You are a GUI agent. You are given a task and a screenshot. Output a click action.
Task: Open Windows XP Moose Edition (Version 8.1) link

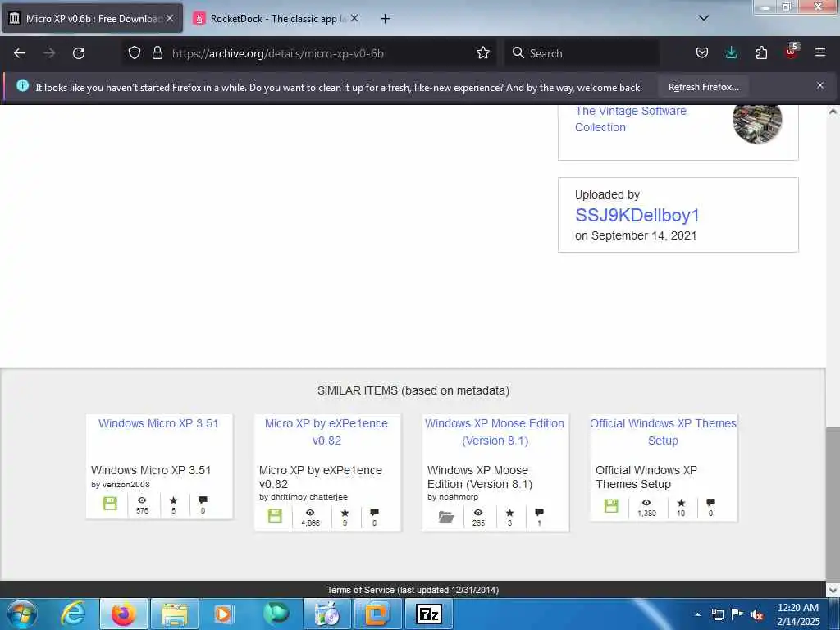click(495, 431)
